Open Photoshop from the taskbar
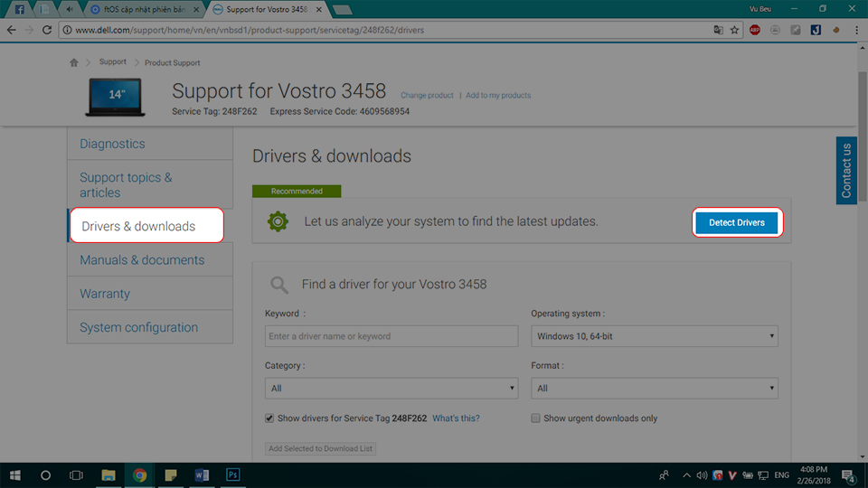The image size is (868, 488). [233, 474]
